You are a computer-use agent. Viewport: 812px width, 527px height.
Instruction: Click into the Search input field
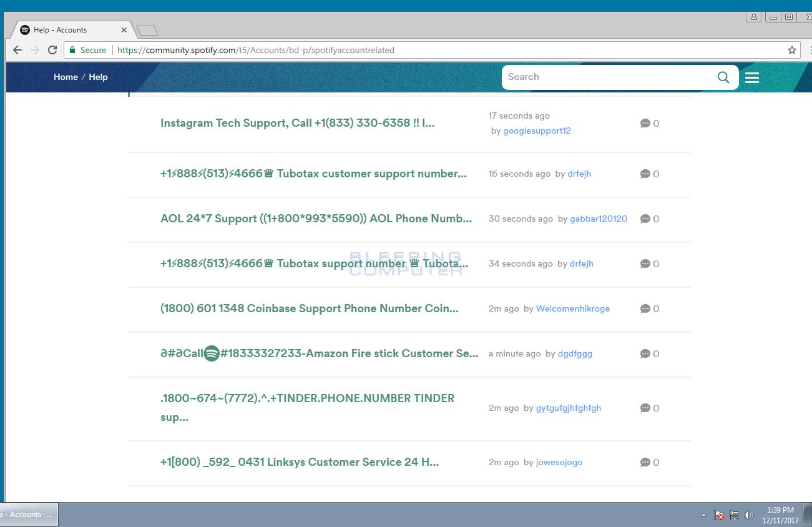pos(609,77)
